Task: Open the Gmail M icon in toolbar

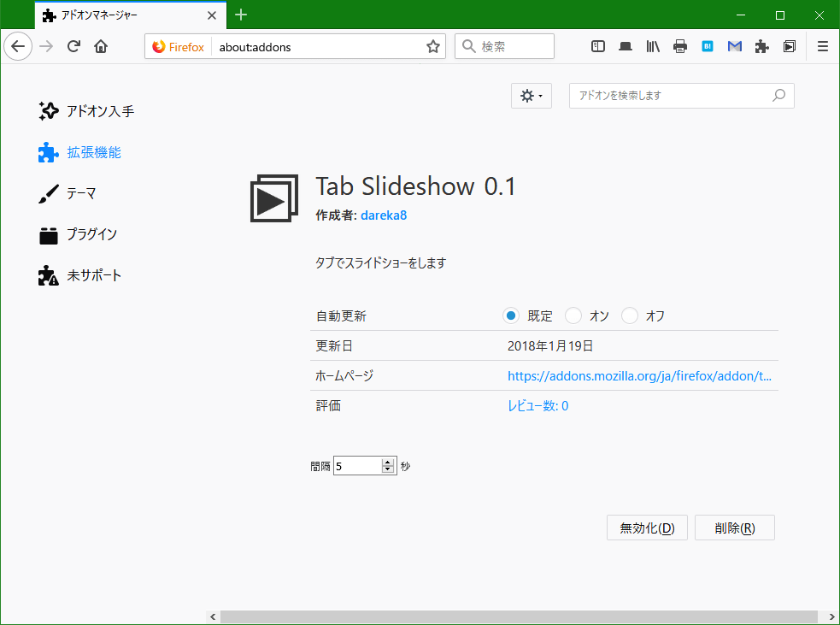Action: click(734, 47)
